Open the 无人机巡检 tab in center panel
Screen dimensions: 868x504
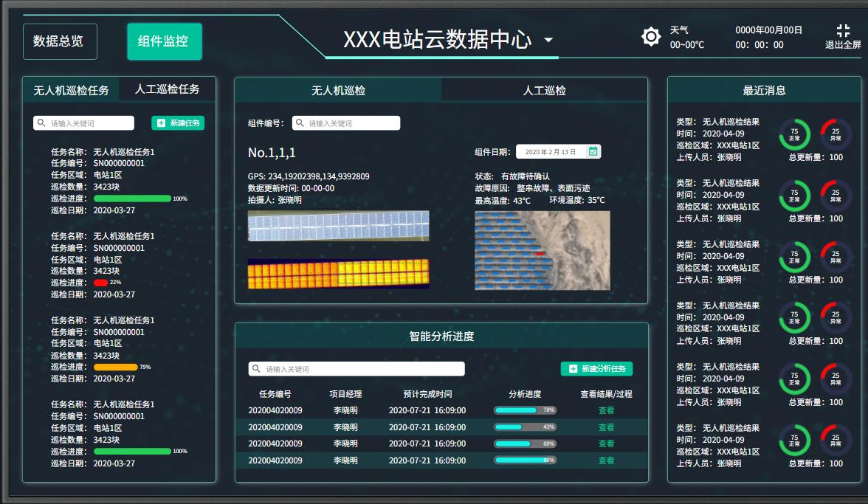click(338, 90)
